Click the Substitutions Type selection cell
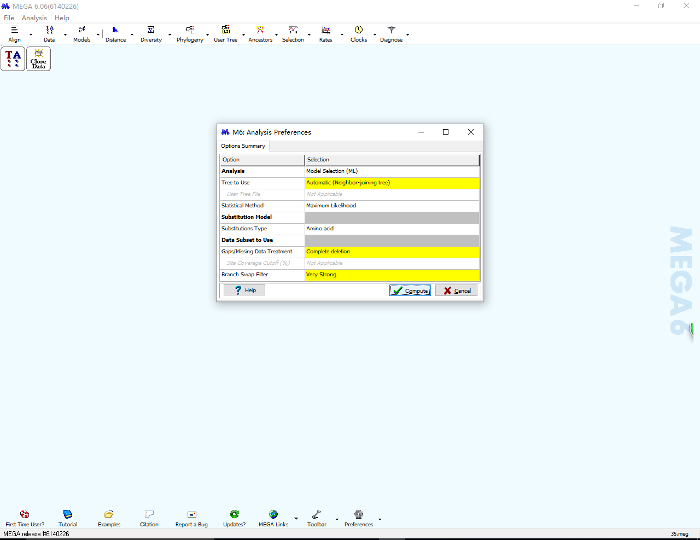The width and height of the screenshot is (700, 540). coord(391,228)
